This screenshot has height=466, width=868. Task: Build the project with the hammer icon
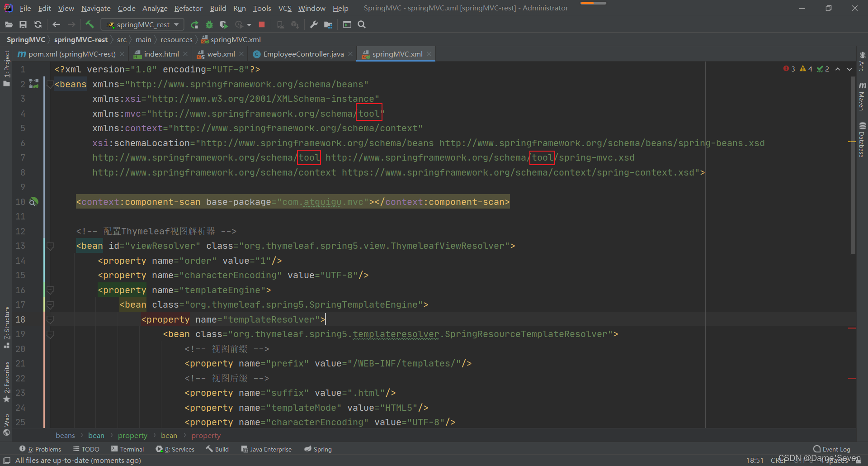(90, 24)
